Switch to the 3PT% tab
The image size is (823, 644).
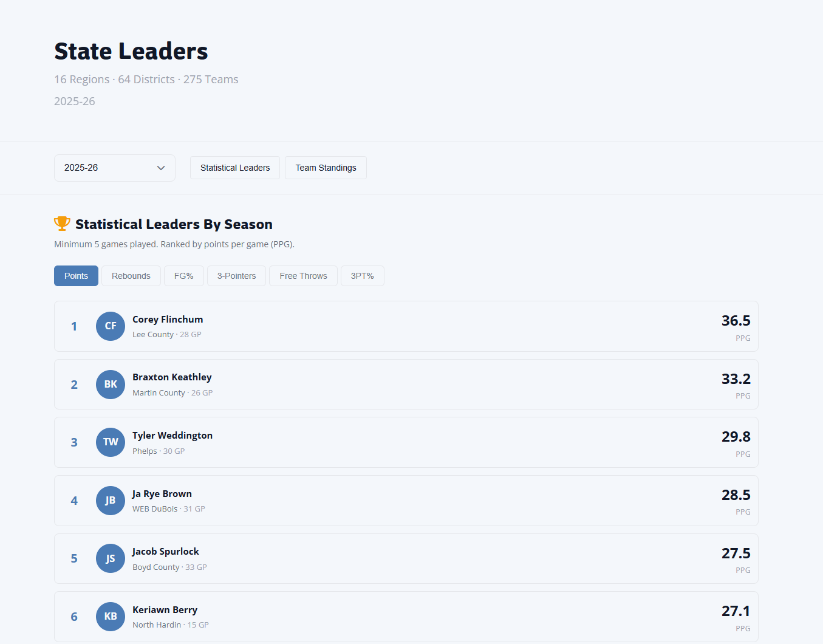[x=362, y=276]
